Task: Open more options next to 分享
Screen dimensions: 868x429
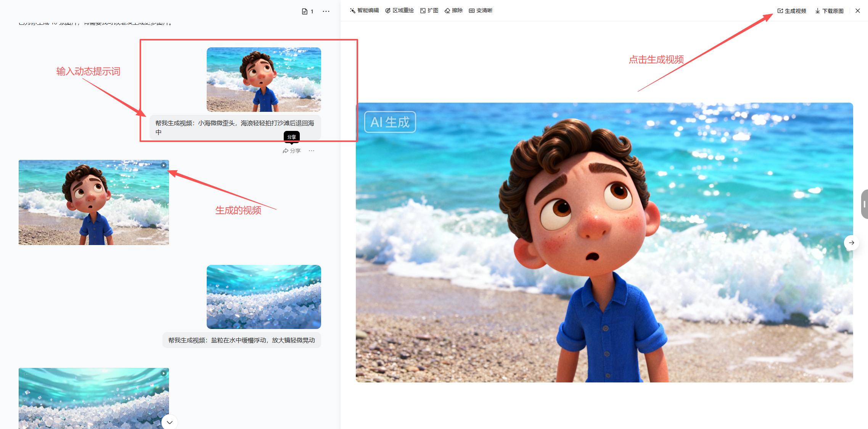Action: (x=312, y=151)
